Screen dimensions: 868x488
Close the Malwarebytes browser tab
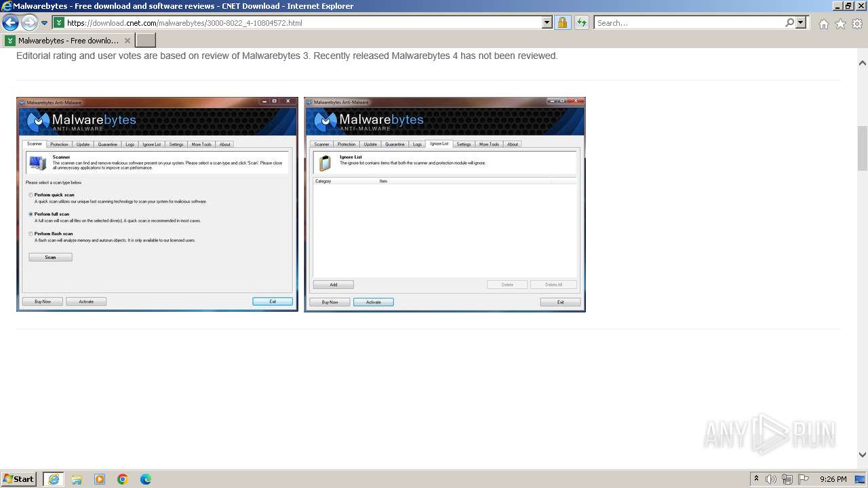point(127,40)
